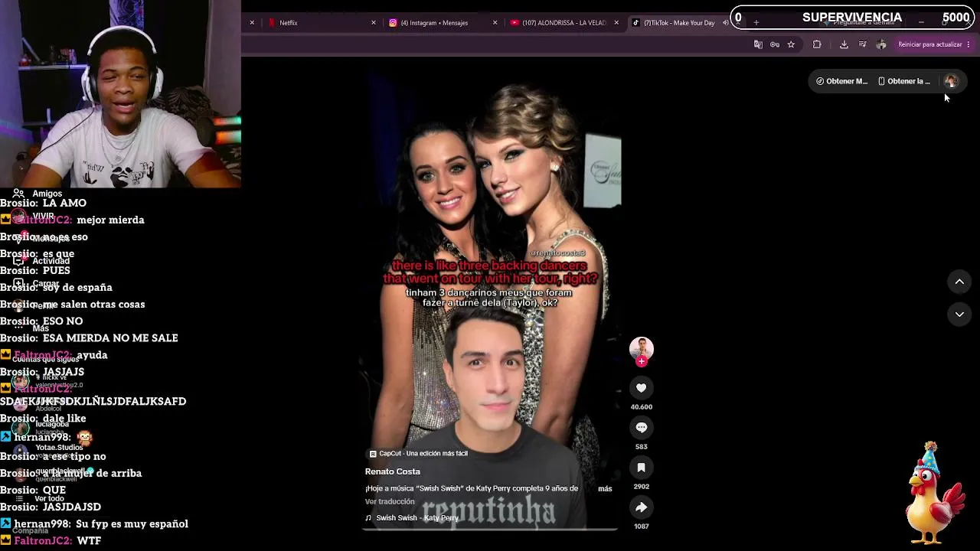Open the browser profile avatar in the toolbar
This screenshot has height=551, width=980.
point(881,44)
